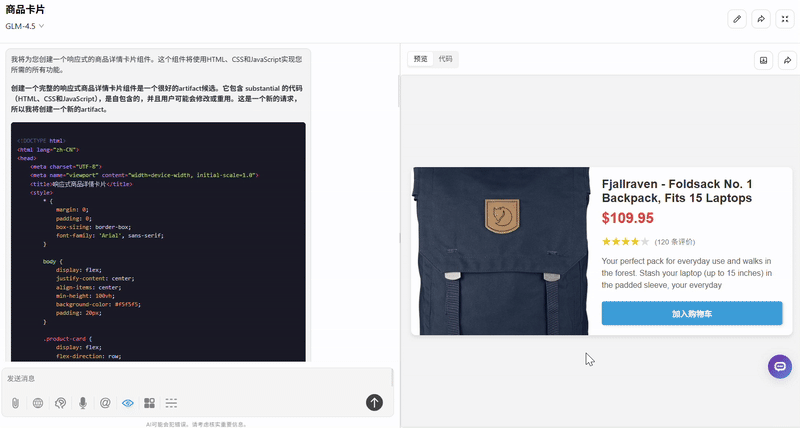Click the fullscreen collapse icon in header

(x=785, y=19)
